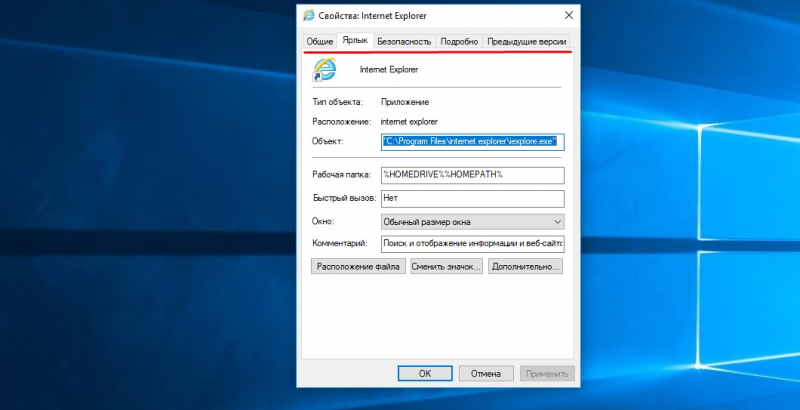The image size is (800, 410).
Task: Click the Расположение файла button
Action: tap(358, 266)
